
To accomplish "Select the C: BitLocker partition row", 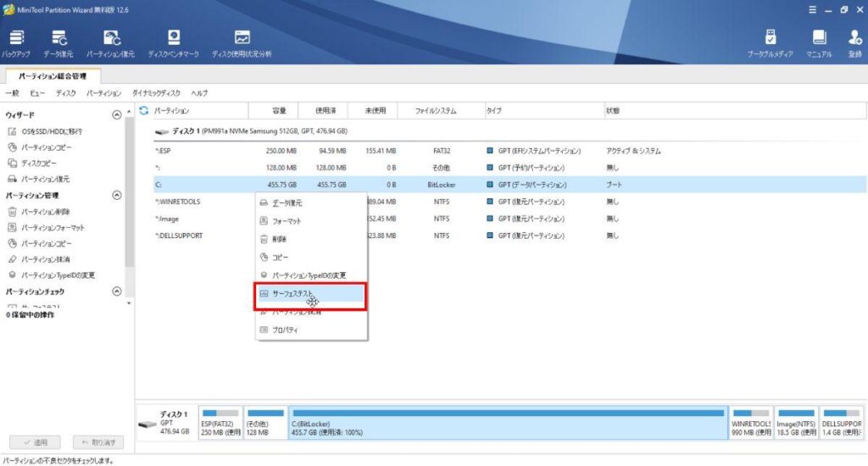I will tap(509, 185).
